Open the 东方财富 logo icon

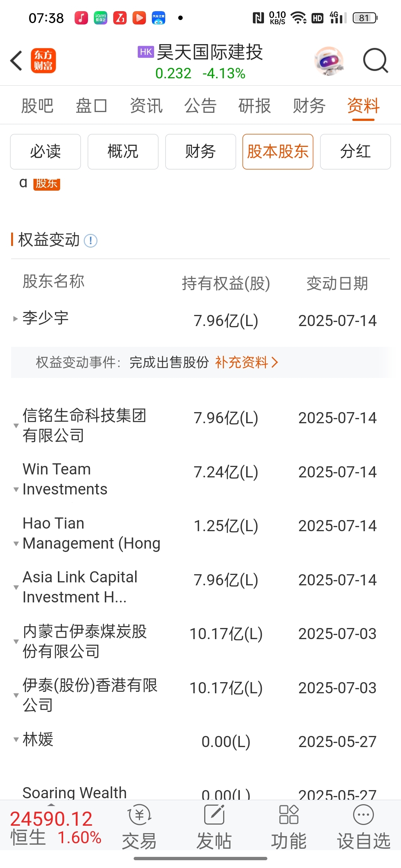point(43,60)
